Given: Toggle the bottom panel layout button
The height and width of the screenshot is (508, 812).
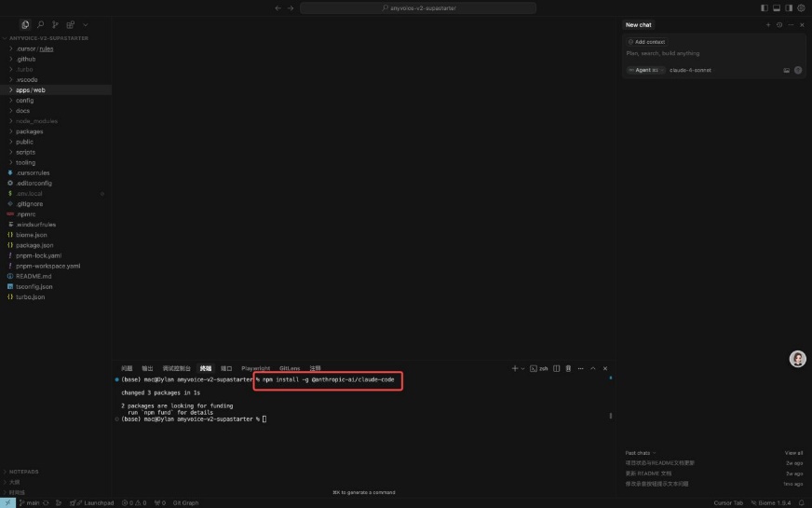Looking at the screenshot, I should pyautogui.click(x=777, y=8).
